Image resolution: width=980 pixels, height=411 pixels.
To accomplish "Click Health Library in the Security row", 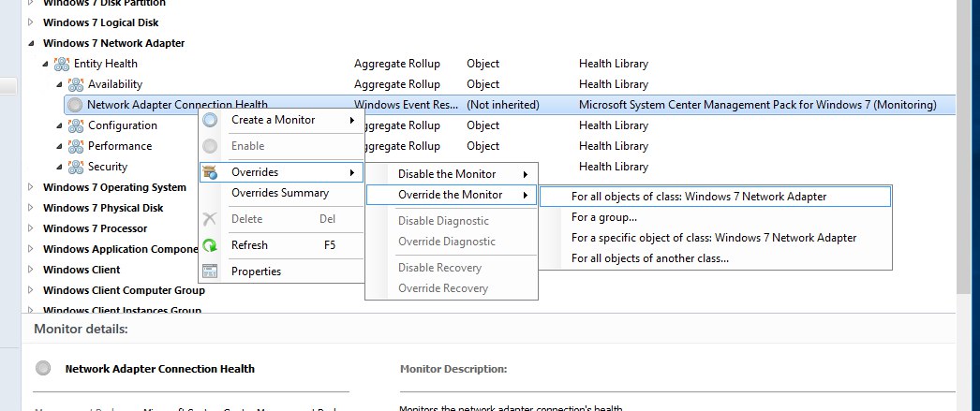I will pos(613,167).
